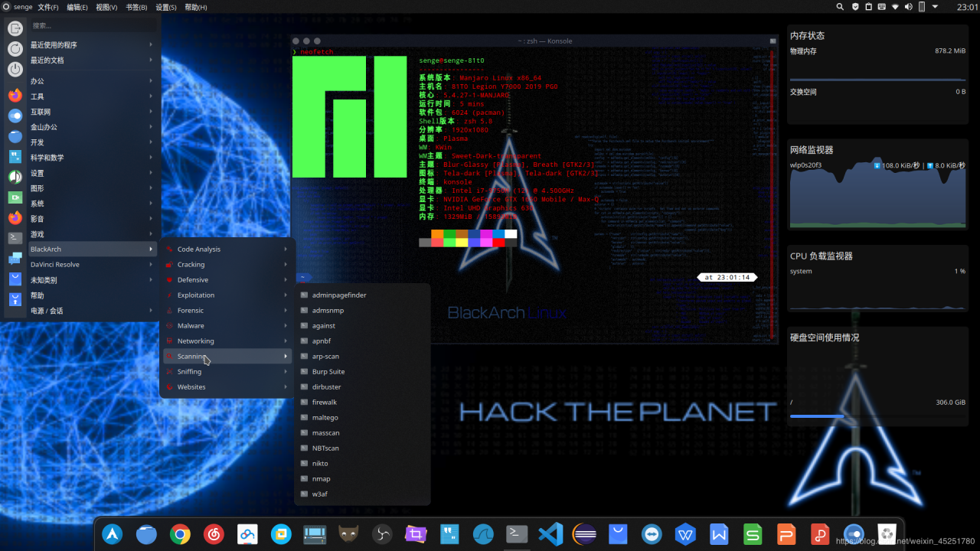Launch dirbuster from Scanning menu
This screenshot has height=551, width=980.
[x=362, y=387]
